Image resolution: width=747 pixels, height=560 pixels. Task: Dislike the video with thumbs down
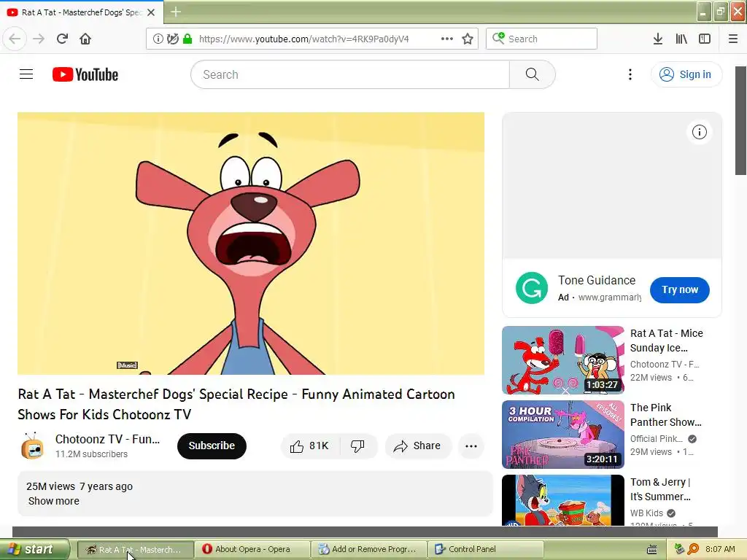pos(357,446)
